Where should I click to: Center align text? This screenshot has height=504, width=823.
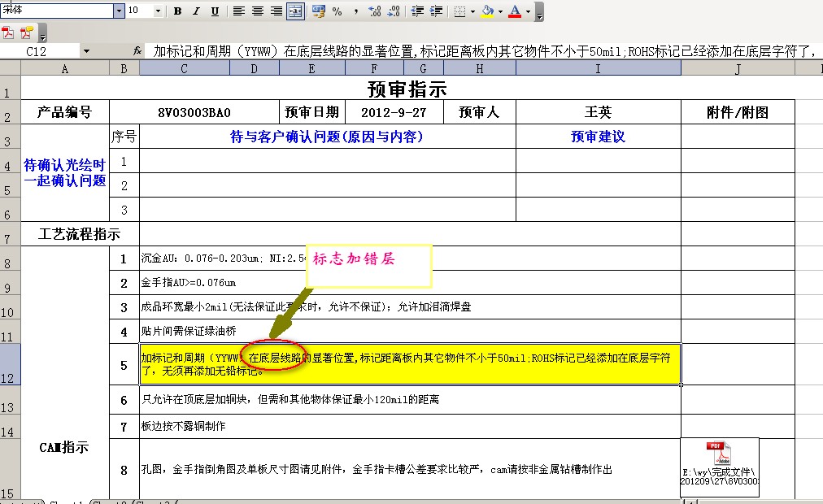point(258,11)
